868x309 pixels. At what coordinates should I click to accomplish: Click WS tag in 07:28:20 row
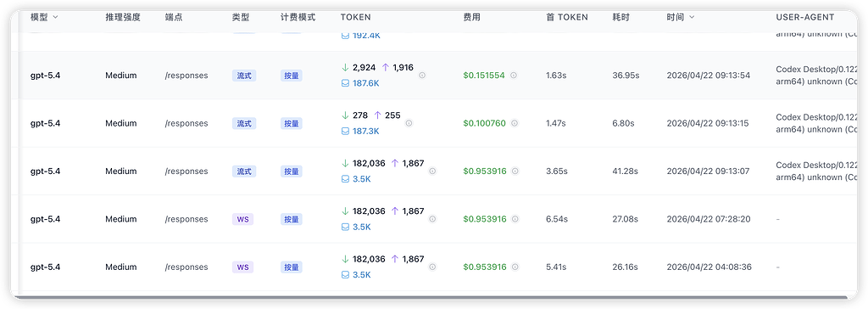click(242, 219)
